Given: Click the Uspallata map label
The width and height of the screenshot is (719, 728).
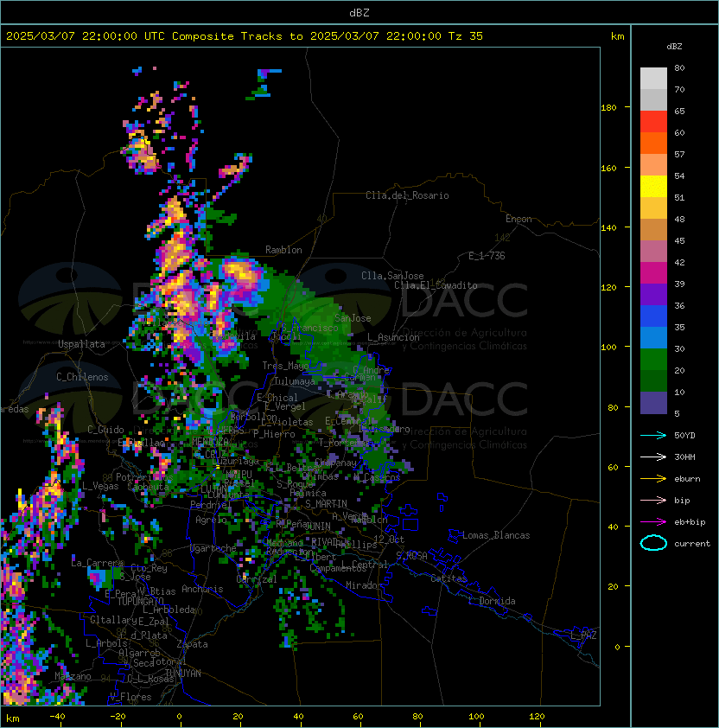Looking at the screenshot, I should point(82,344).
